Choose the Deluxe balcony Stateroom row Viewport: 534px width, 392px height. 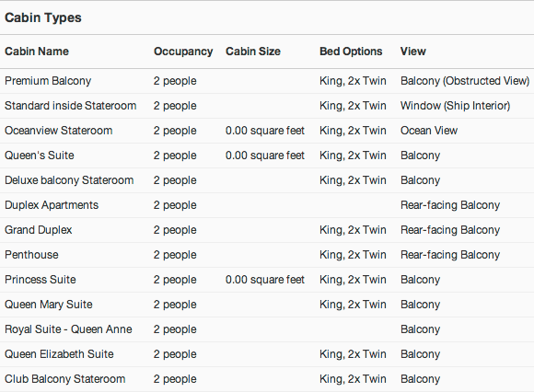tap(267, 180)
